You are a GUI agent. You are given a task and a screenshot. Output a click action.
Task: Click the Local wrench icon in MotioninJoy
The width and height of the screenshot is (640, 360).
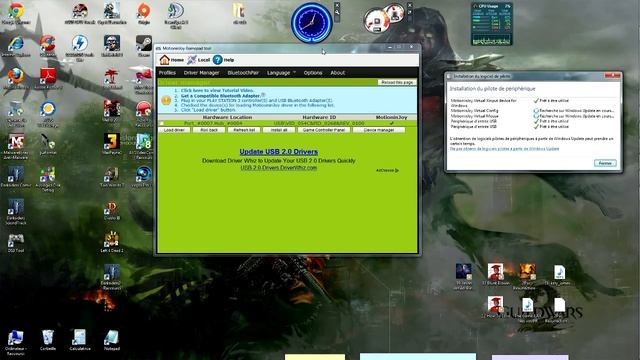[191, 60]
